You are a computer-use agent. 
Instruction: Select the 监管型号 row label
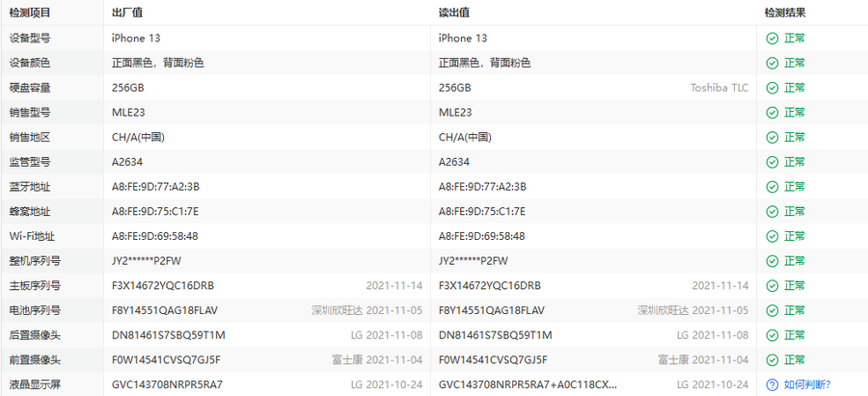(x=30, y=162)
